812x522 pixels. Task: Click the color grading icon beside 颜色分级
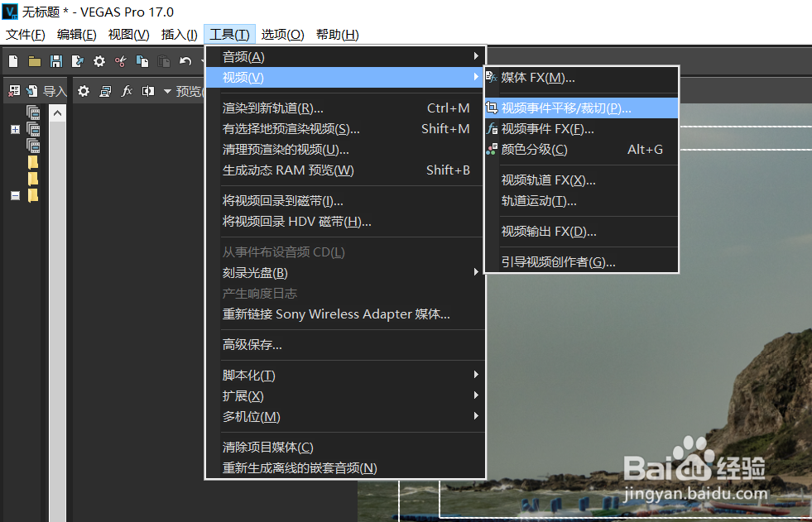pos(492,150)
